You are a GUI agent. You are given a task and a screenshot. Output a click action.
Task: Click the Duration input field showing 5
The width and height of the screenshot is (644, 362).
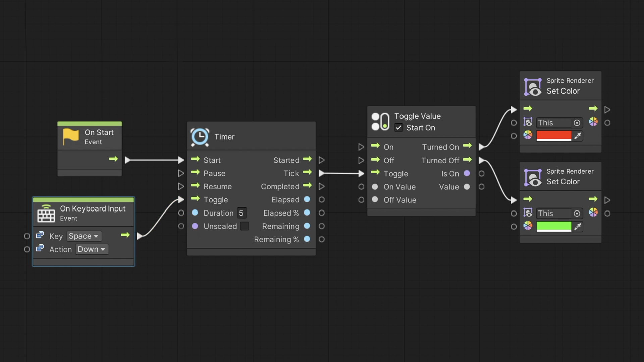241,213
